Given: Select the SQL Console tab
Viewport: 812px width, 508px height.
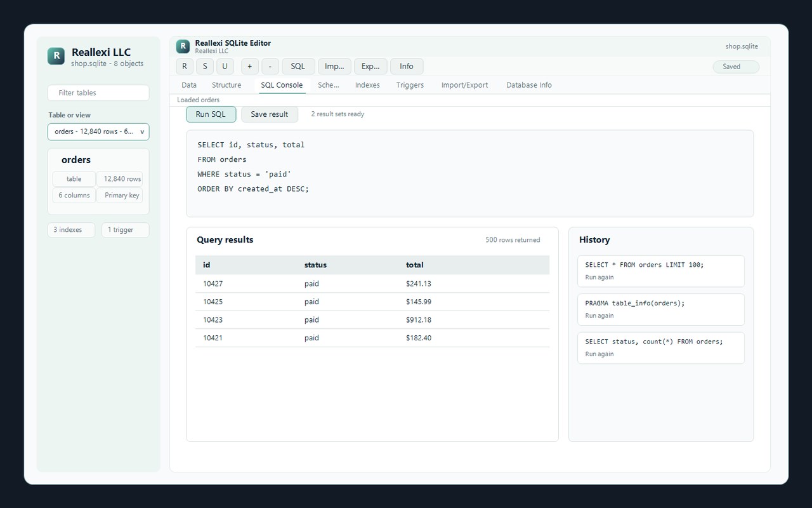Looking at the screenshot, I should pos(282,85).
